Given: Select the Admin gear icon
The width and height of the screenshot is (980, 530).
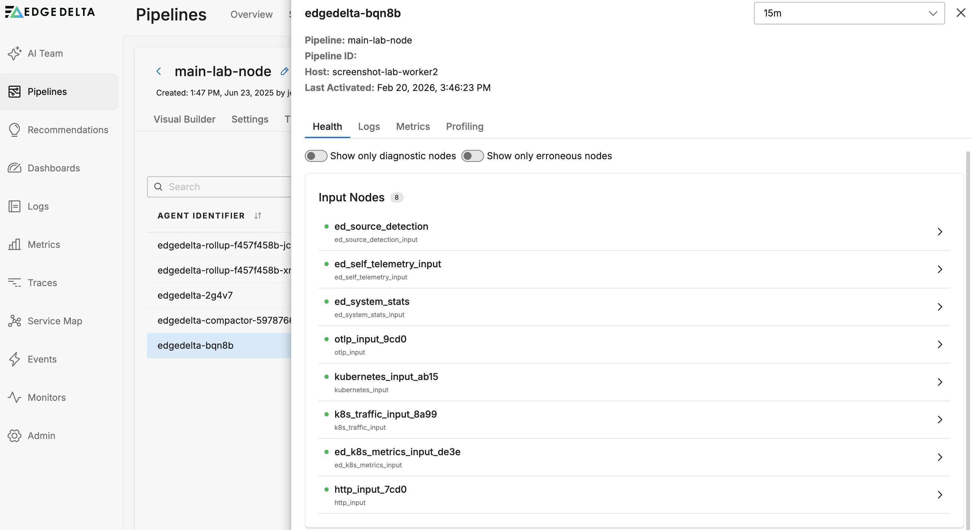Looking at the screenshot, I should click(14, 436).
